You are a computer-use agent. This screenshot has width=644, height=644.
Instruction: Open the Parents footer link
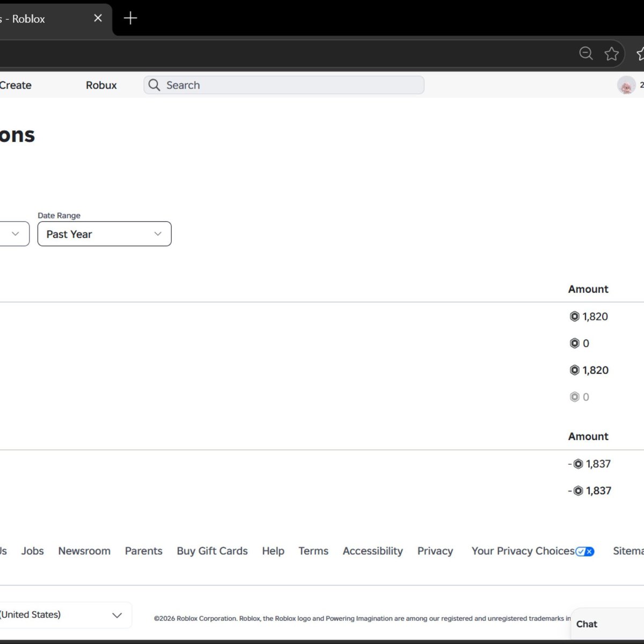144,551
